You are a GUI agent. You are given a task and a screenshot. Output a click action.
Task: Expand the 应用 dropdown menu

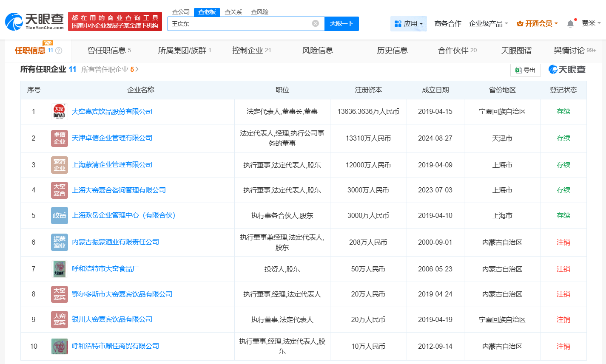408,24
